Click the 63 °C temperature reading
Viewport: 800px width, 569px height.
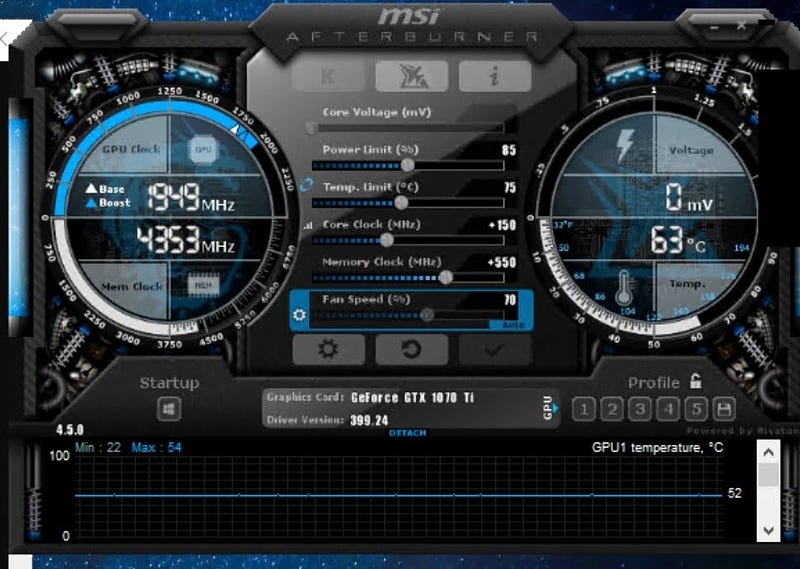[678, 240]
